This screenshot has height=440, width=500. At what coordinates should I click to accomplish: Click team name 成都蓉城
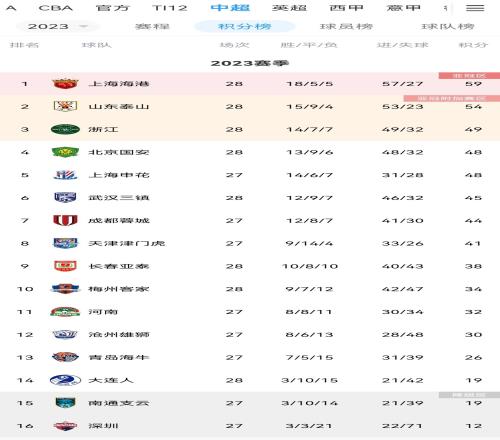click(119, 220)
